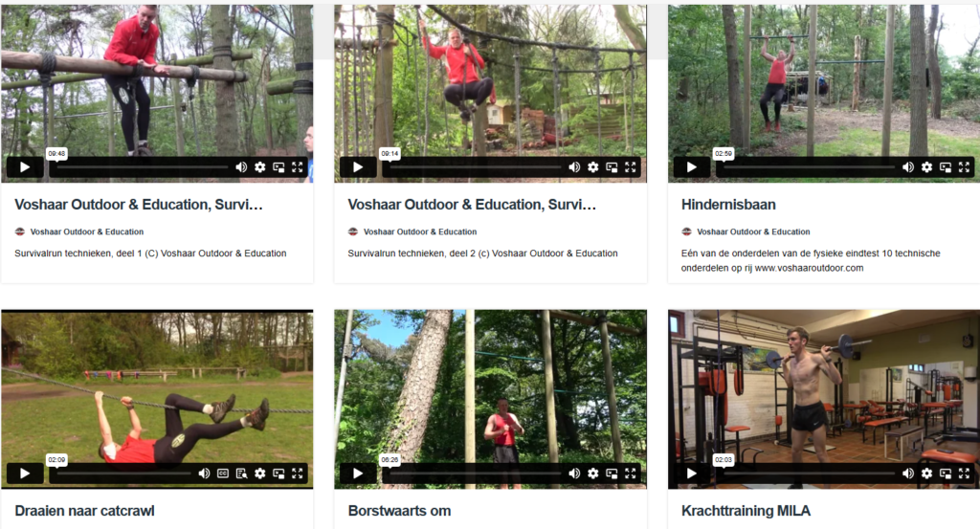Open the Hindernisbaan video title
Screen dimensions: 980x529
[728, 205]
